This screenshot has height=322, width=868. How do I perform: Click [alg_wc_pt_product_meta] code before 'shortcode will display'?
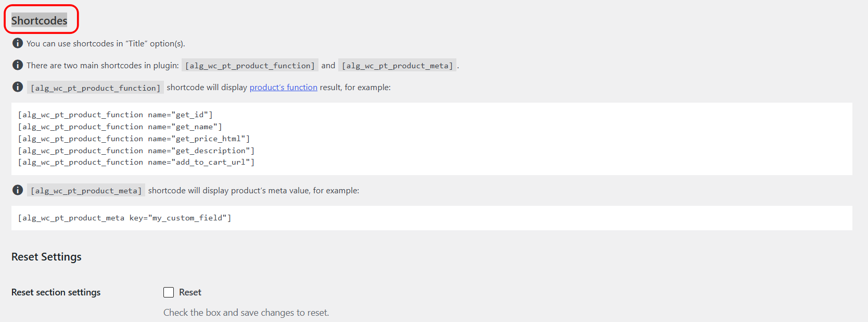pyautogui.click(x=86, y=191)
